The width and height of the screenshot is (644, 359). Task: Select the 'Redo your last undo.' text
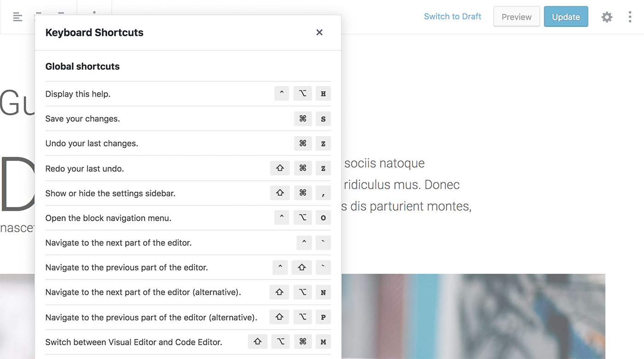(x=85, y=169)
